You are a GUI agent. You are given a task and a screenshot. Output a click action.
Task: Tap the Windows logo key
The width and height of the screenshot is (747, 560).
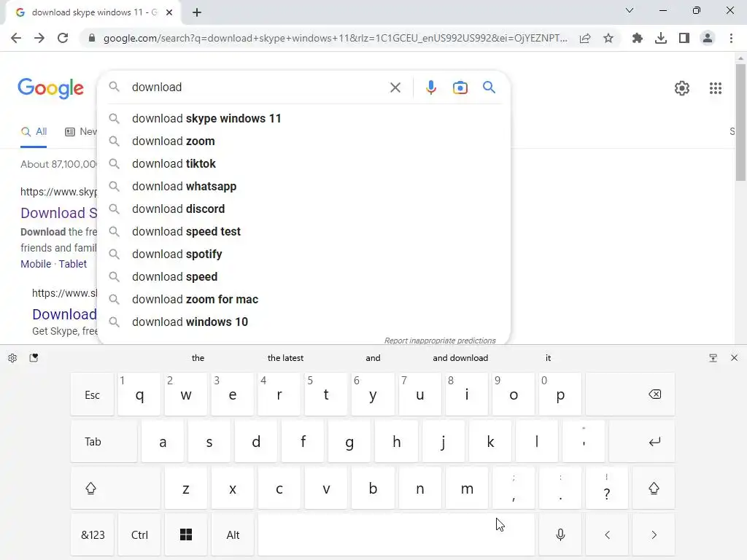186,534
